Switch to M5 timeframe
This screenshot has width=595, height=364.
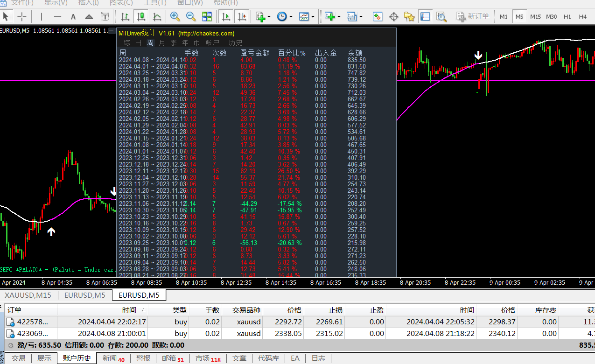pos(519,17)
